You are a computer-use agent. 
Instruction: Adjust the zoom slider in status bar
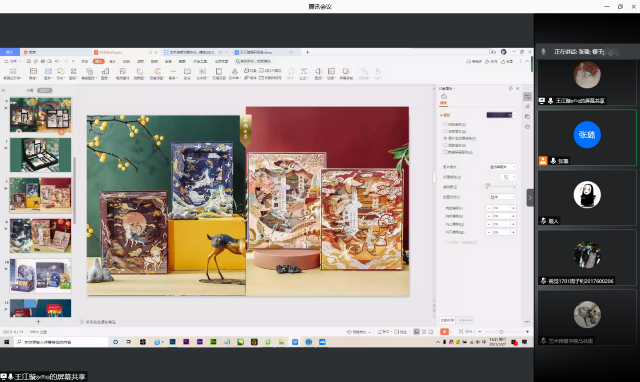pos(503,332)
